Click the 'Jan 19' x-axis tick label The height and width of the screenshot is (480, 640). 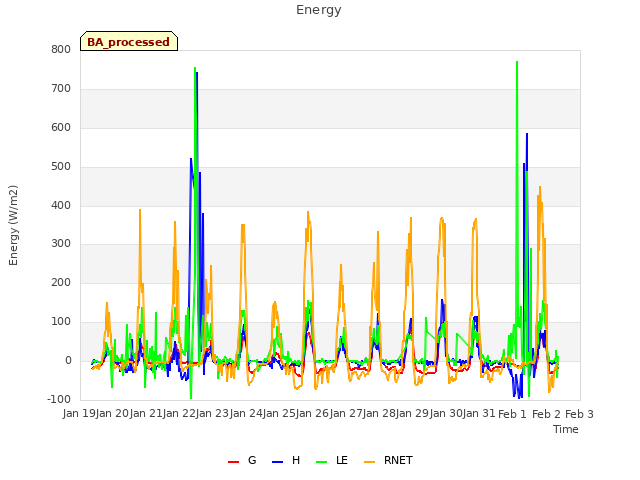pyautogui.click(x=79, y=413)
